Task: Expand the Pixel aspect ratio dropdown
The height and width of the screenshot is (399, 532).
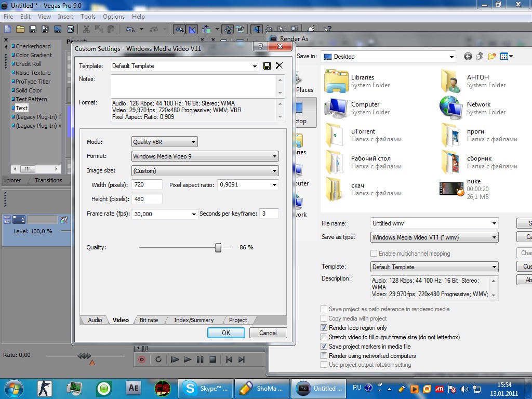Action: pos(274,185)
